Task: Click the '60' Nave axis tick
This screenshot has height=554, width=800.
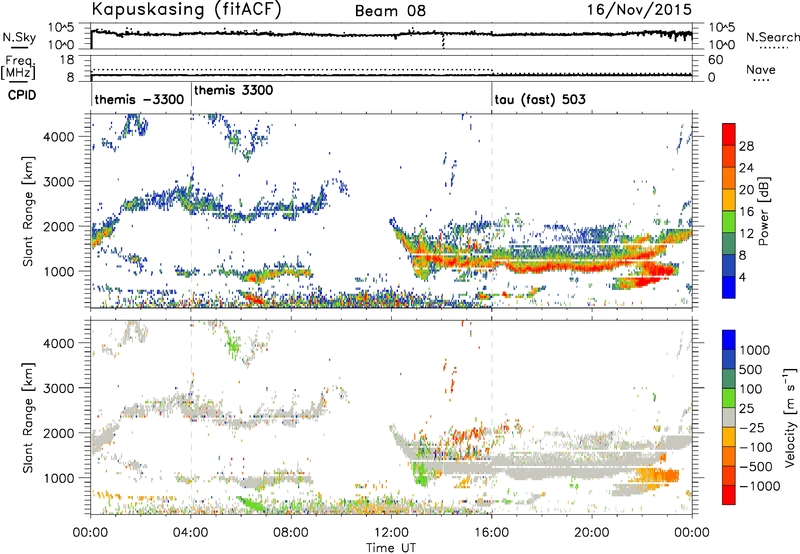Action: pyautogui.click(x=715, y=60)
